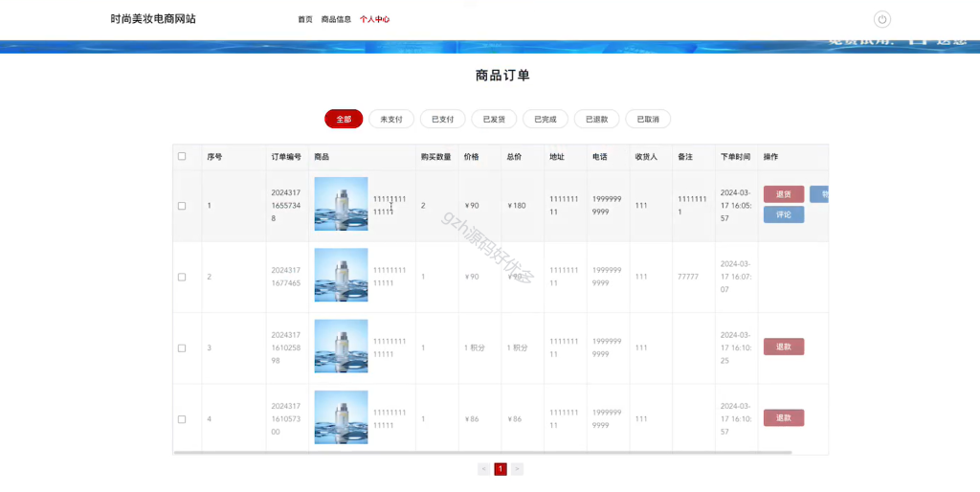Check the box for order row 3
980x492 pixels.
[x=182, y=348]
